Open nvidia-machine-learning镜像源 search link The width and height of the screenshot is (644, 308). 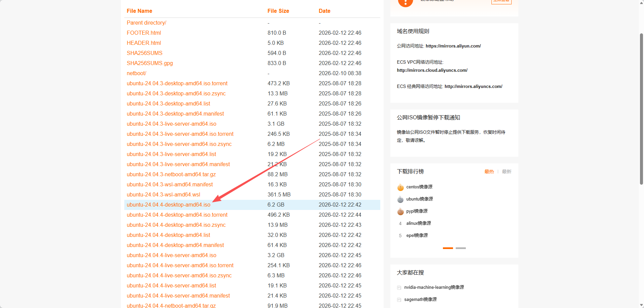[434, 287]
